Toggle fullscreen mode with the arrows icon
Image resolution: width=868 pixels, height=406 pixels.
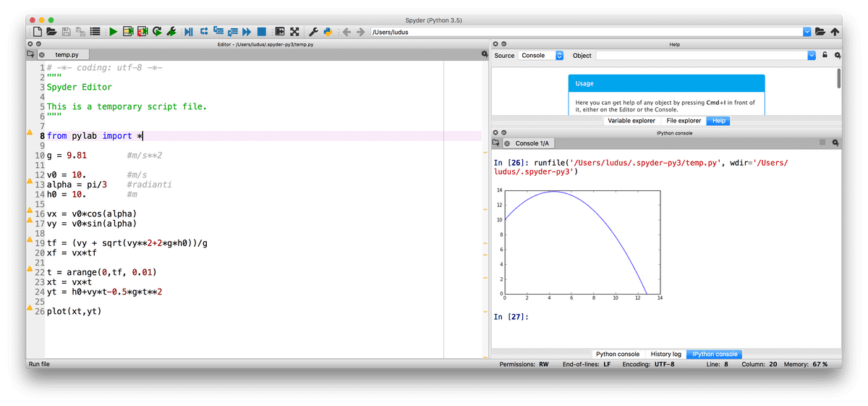pos(294,32)
